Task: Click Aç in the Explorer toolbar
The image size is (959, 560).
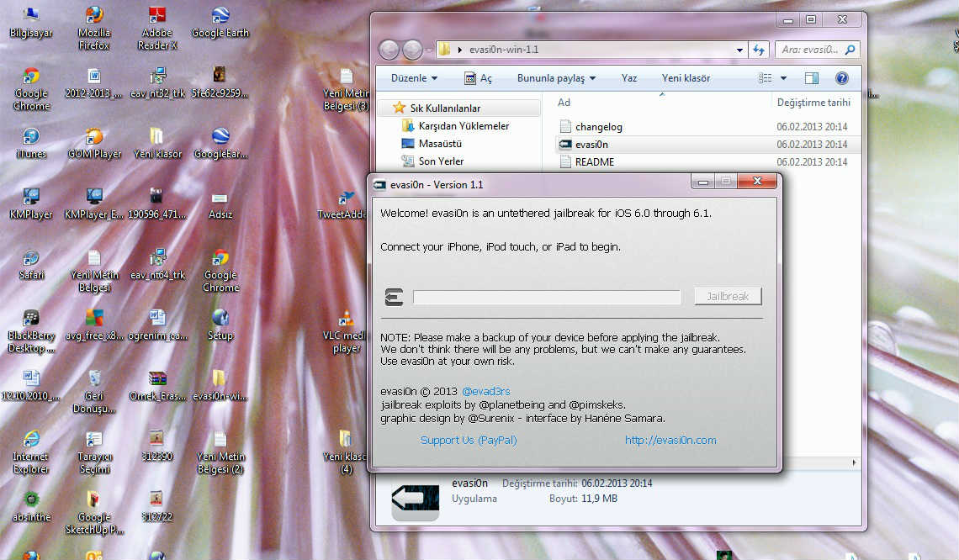Action: [x=479, y=78]
